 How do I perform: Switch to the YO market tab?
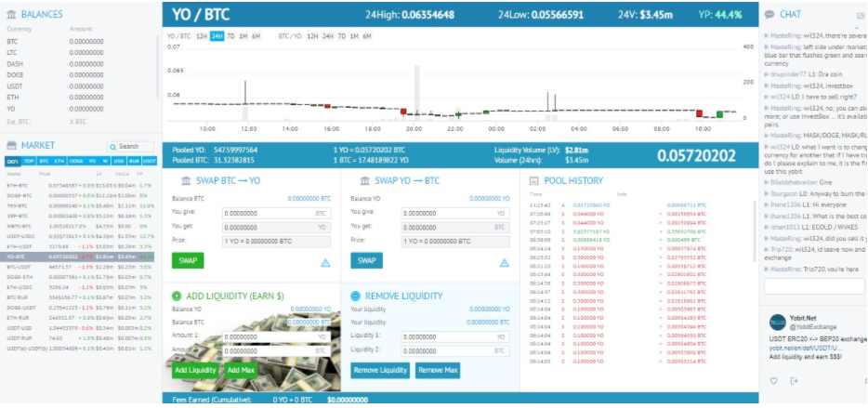(x=92, y=161)
